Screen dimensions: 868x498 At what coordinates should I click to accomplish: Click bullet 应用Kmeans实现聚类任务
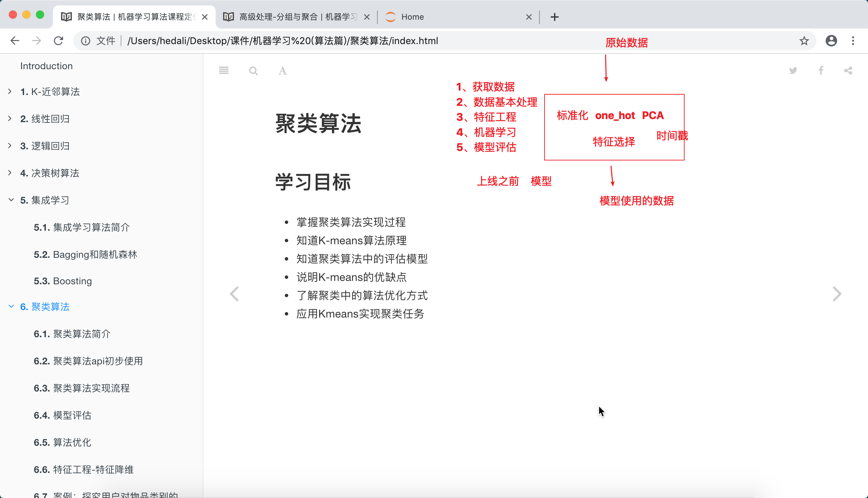point(360,314)
